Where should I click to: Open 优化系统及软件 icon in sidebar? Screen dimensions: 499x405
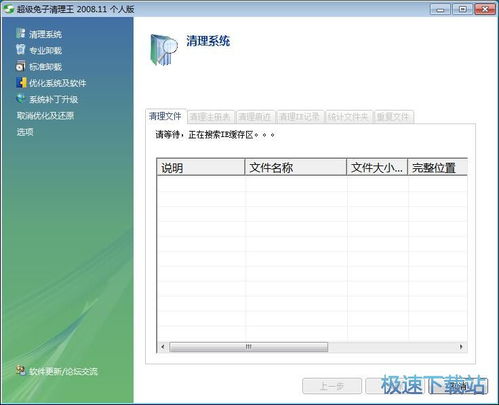21,82
